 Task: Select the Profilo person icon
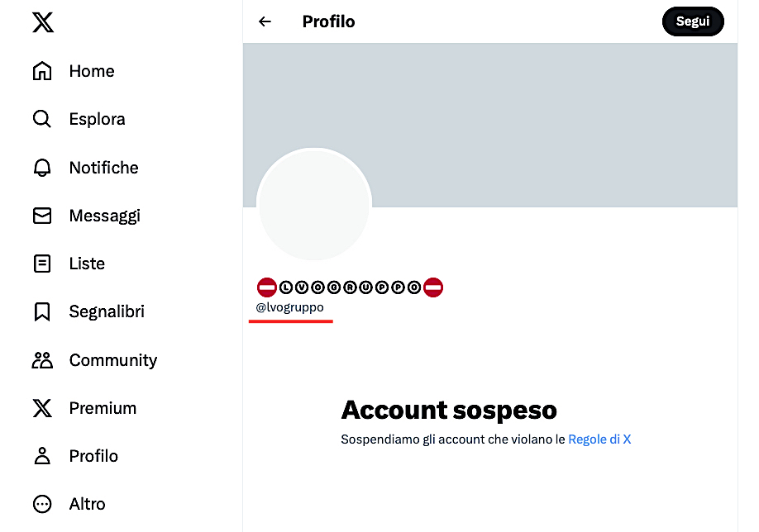tap(42, 456)
